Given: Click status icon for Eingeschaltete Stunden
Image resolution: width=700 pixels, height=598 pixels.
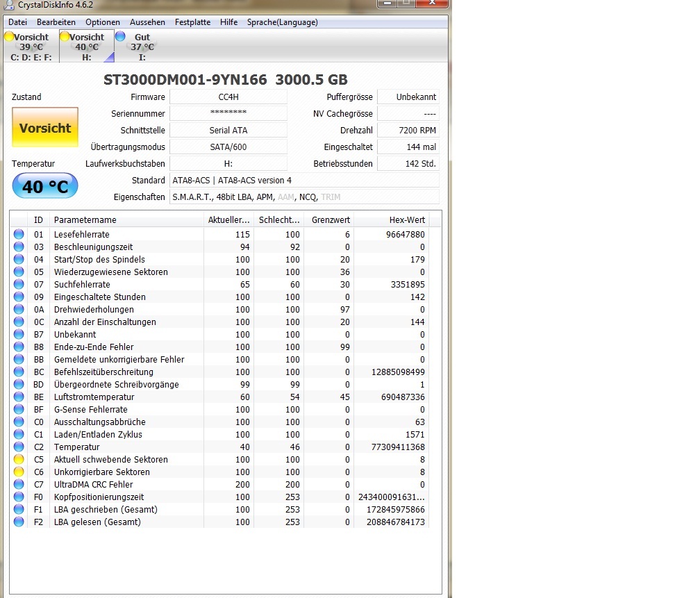Looking at the screenshot, I should click(x=19, y=297).
